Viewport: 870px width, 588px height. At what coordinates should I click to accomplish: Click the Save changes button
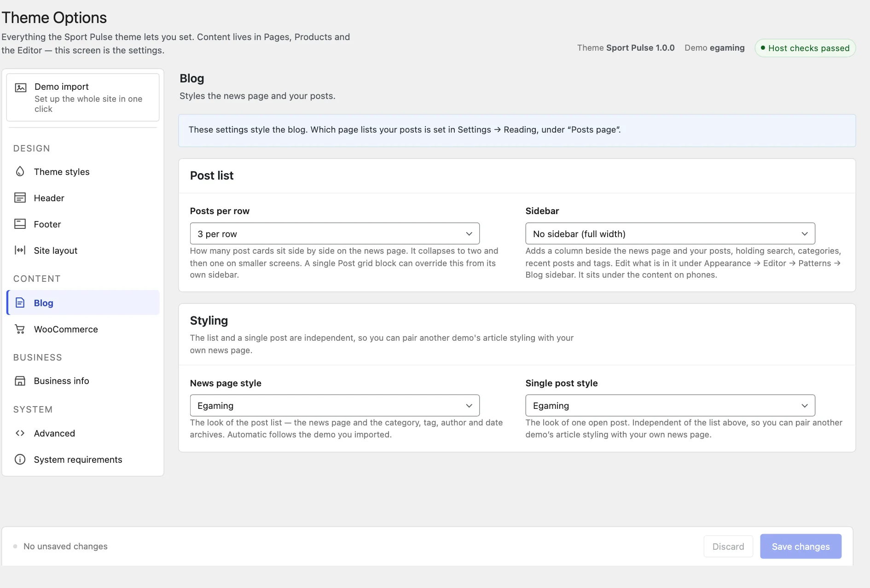coord(800,546)
